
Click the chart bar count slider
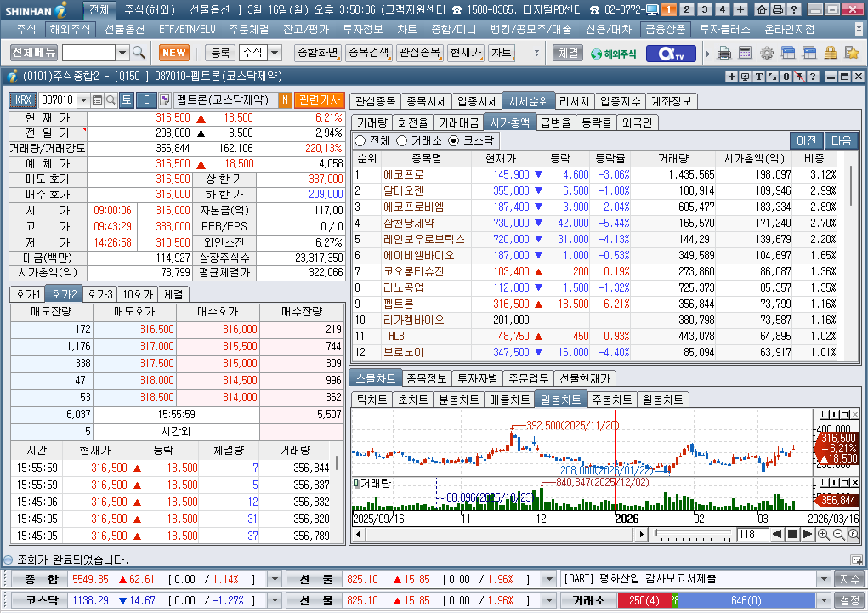[693, 535]
